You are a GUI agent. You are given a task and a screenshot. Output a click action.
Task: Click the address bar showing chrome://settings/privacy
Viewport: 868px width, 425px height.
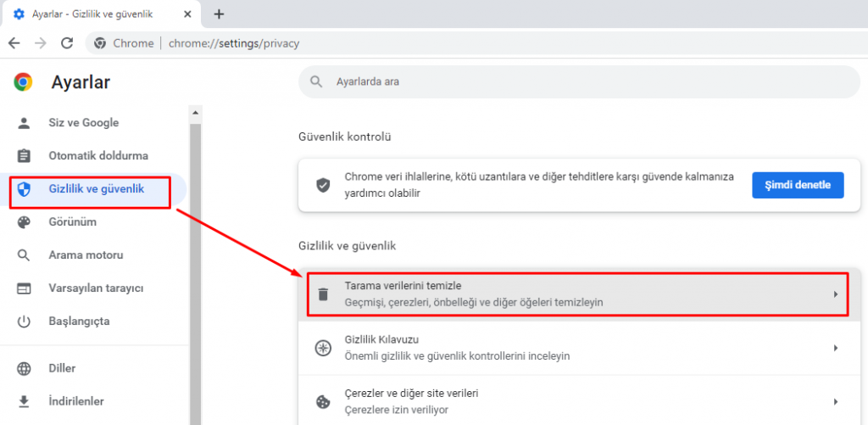coord(476,43)
